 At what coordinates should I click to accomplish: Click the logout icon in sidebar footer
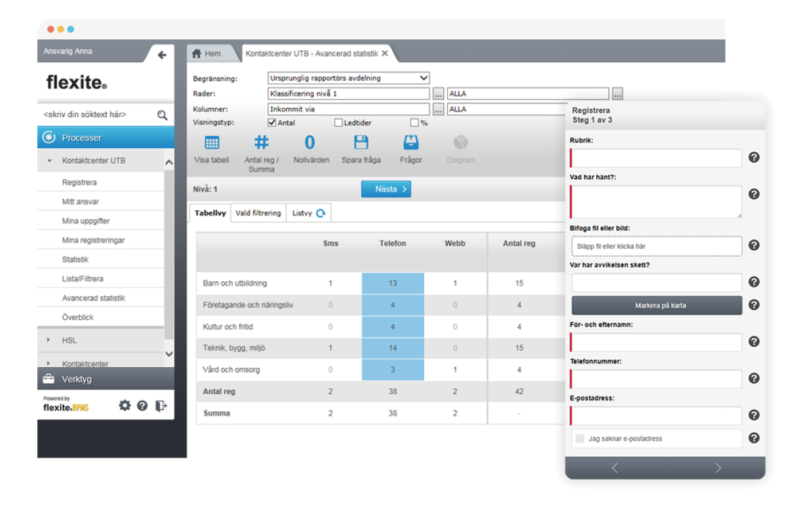coord(160,406)
